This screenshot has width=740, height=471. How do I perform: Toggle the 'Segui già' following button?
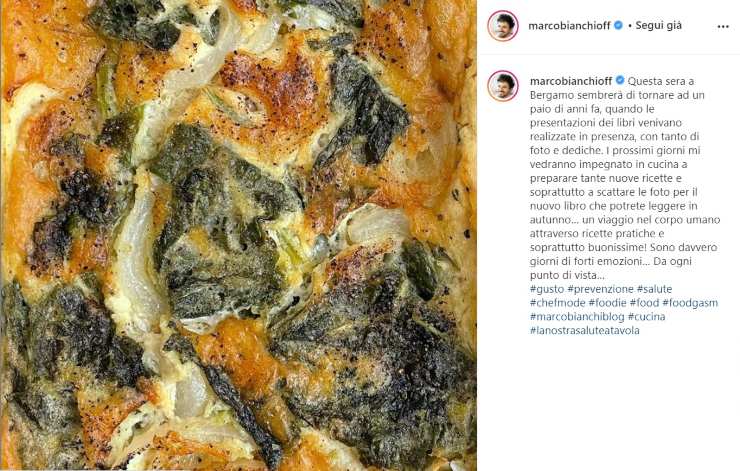pos(658,25)
